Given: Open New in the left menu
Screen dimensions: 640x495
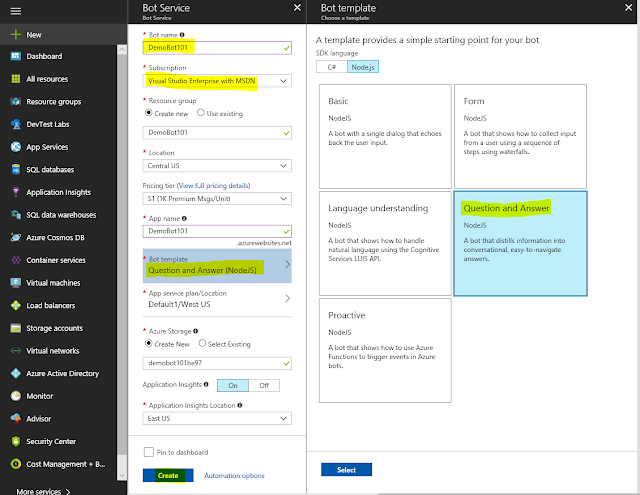Looking at the screenshot, I should [x=63, y=35].
